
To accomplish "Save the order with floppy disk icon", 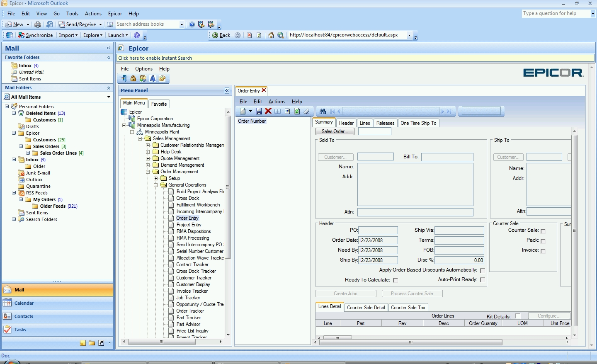I will point(259,111).
